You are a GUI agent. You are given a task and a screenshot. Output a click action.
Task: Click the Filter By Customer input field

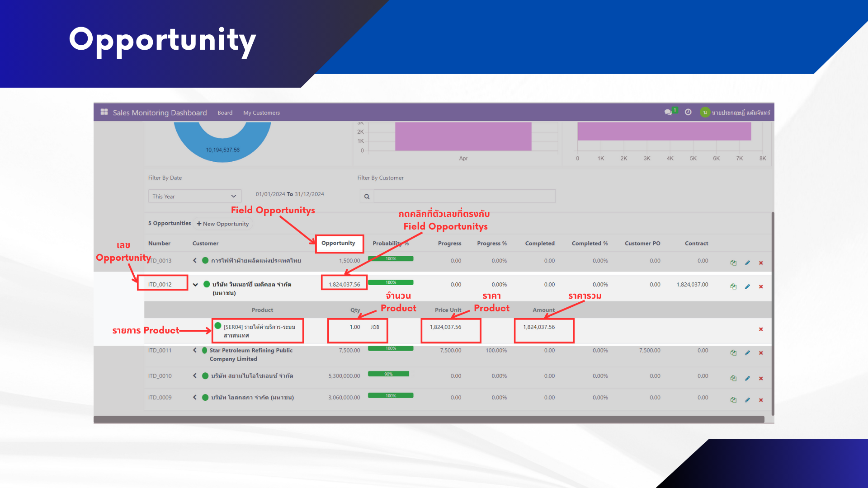(x=464, y=197)
